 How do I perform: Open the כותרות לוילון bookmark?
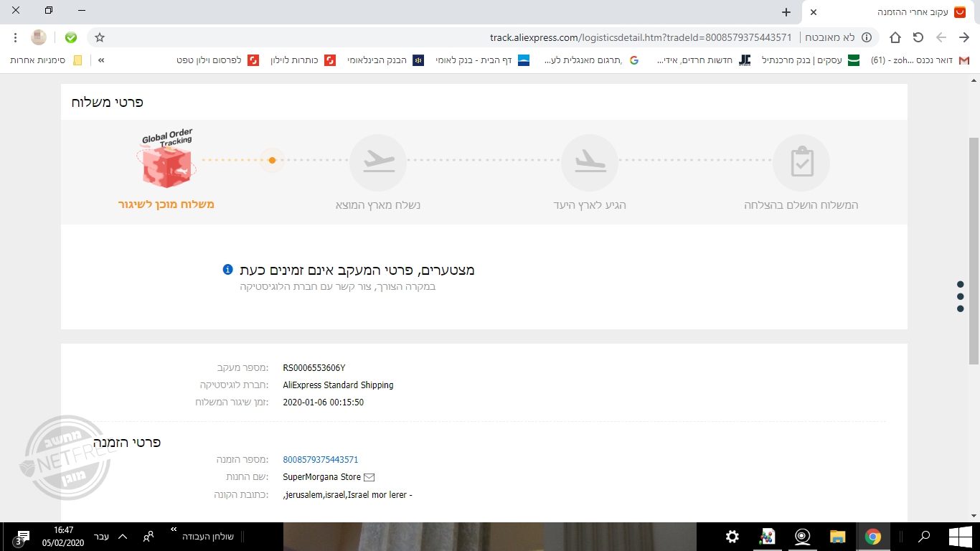[x=303, y=60]
